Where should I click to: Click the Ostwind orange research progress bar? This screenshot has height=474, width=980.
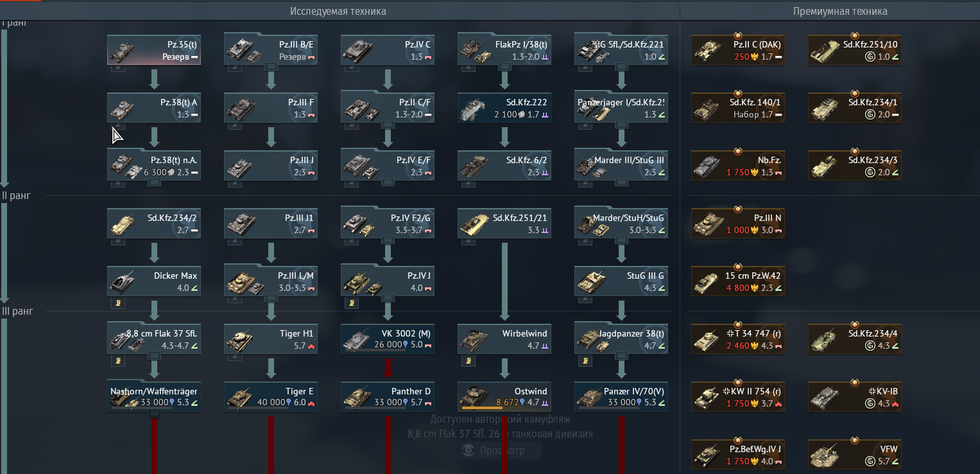[x=482, y=408]
